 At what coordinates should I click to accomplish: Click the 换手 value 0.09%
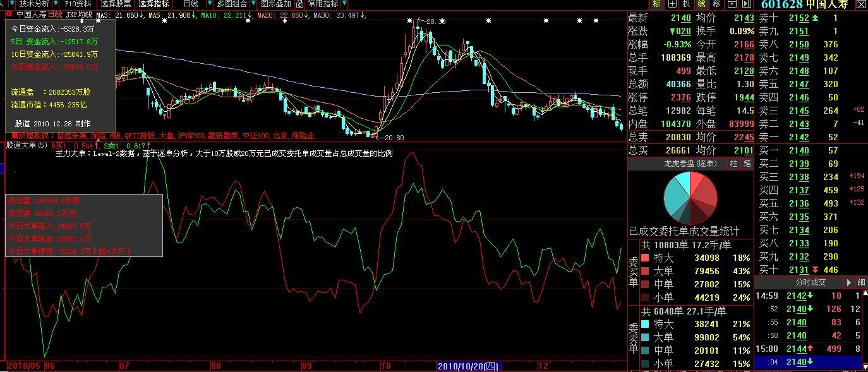click(741, 31)
